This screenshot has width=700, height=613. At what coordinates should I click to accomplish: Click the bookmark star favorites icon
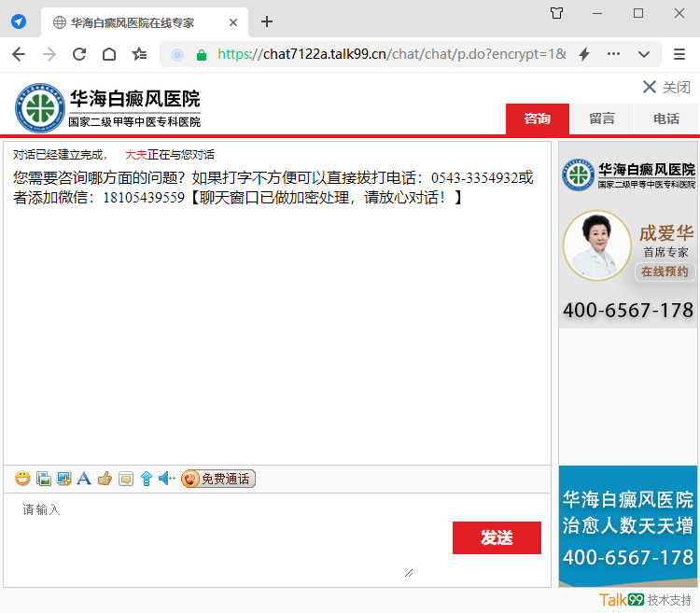(139, 54)
